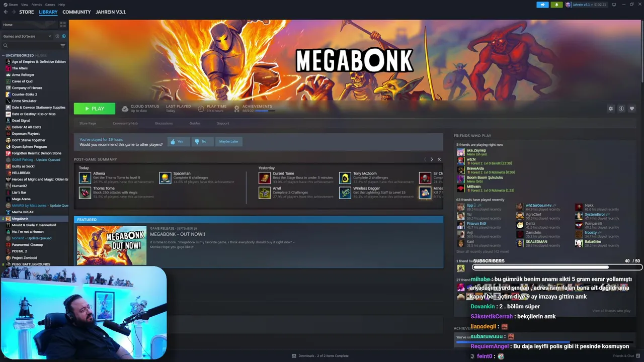Image resolution: width=644 pixels, height=362 pixels.
Task: Click the recent activity clock icon
Action: point(57,36)
